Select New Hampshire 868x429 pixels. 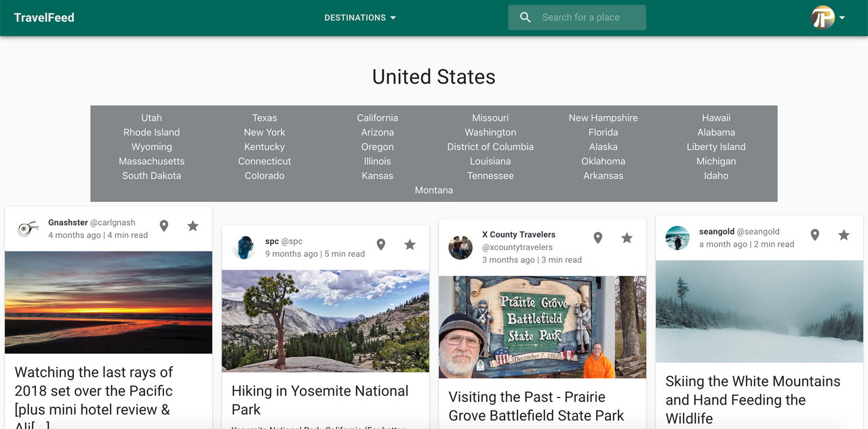coord(604,118)
